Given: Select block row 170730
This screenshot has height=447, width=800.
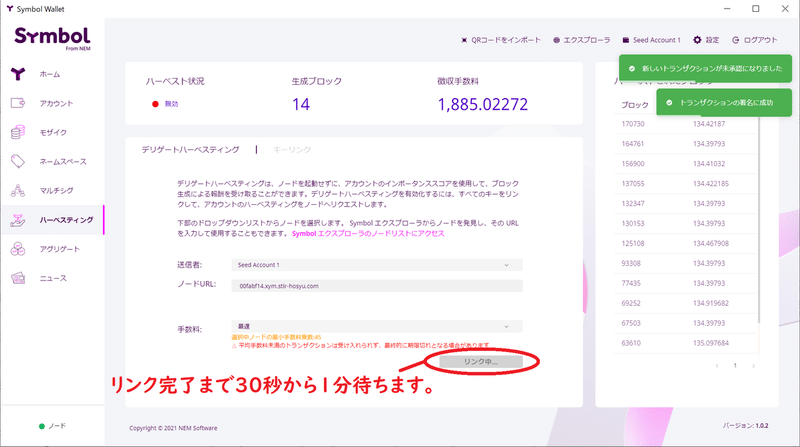Looking at the screenshot, I should click(x=686, y=124).
